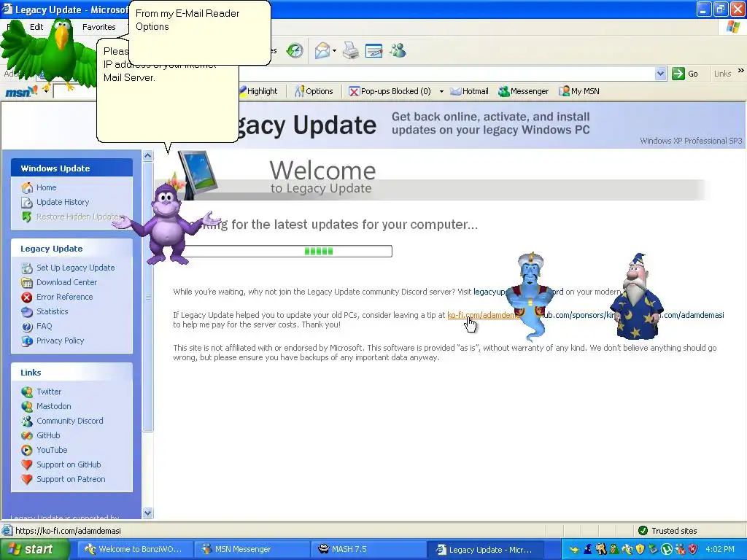The height and width of the screenshot is (560, 747).
Task: Open Messenger from the MSN toolbar
Action: tap(524, 91)
